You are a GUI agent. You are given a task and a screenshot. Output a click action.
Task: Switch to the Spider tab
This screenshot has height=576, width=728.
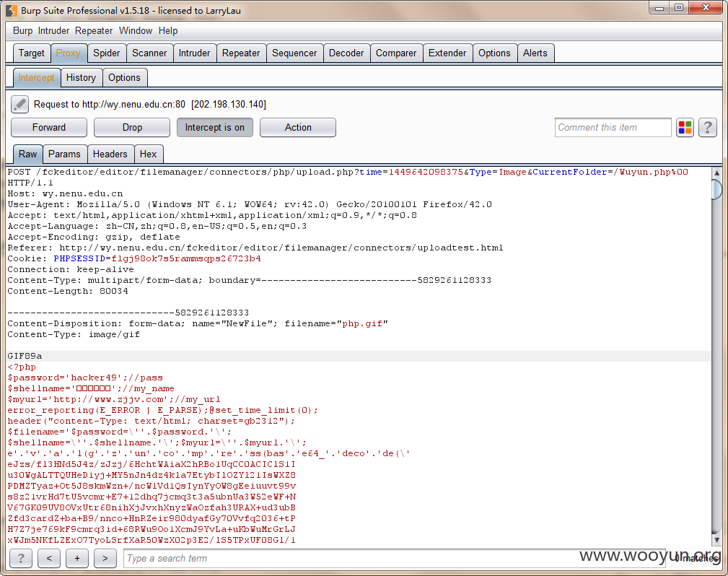pyautogui.click(x=106, y=53)
